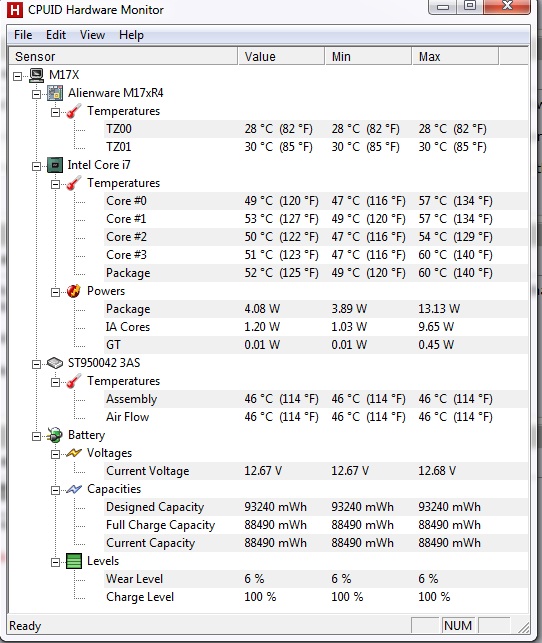The height and width of the screenshot is (643, 542).
Task: Collapse Temperatures under Intel Core i7
Action: click(55, 184)
